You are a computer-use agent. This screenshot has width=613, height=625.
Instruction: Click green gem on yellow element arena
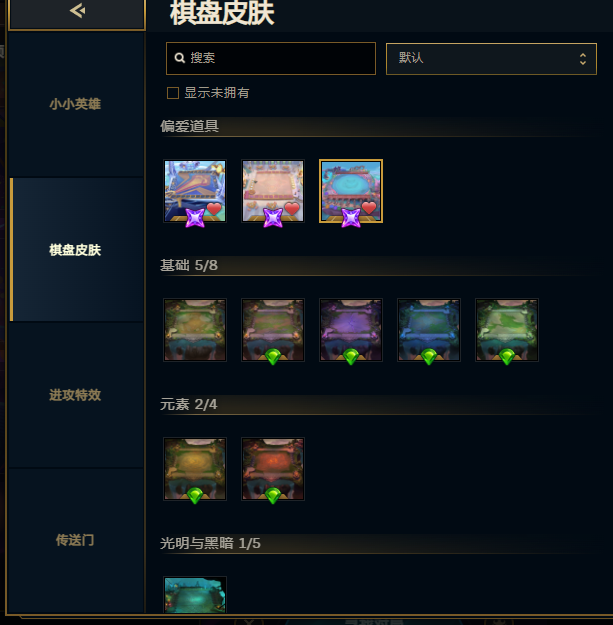195,496
